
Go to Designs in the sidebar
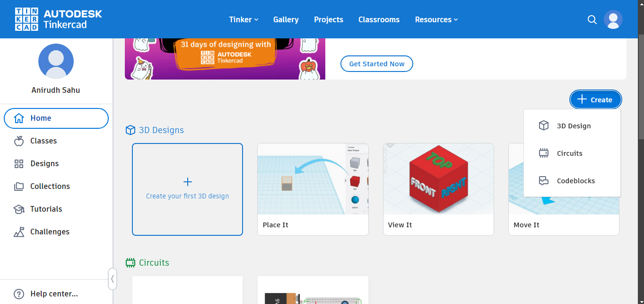(44, 164)
